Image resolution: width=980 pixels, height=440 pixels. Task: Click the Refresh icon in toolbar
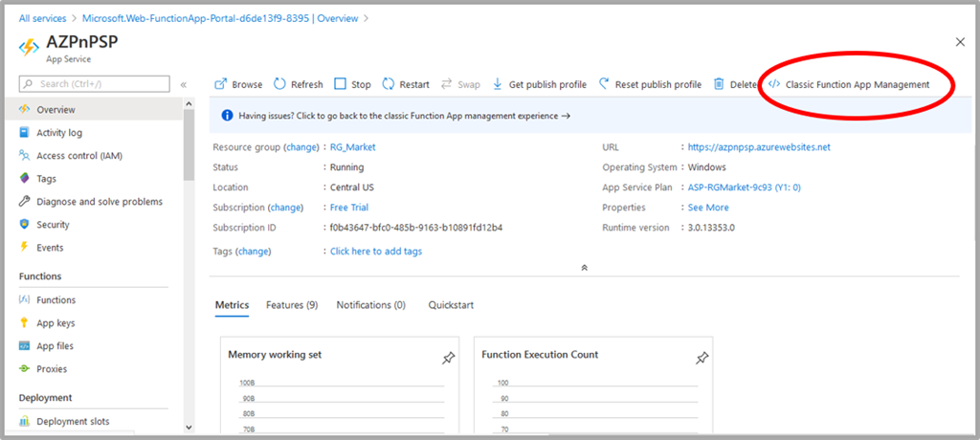[x=279, y=84]
